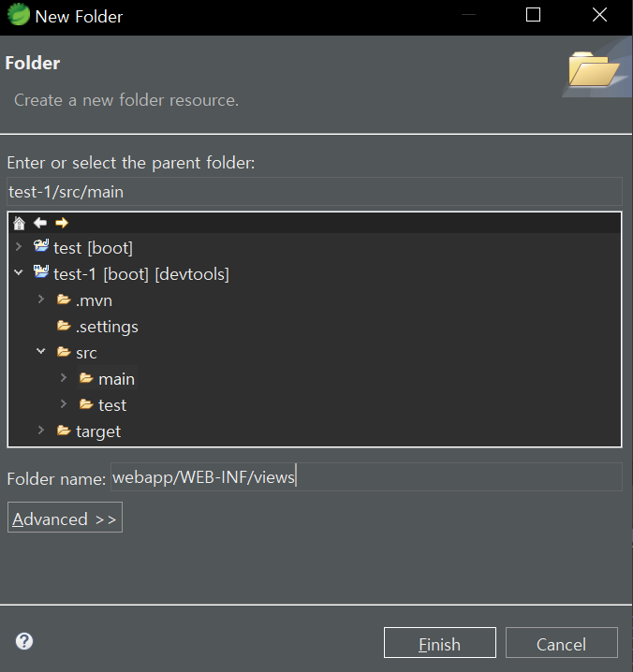
Task: Click the Back arrow icon
Action: (39, 223)
